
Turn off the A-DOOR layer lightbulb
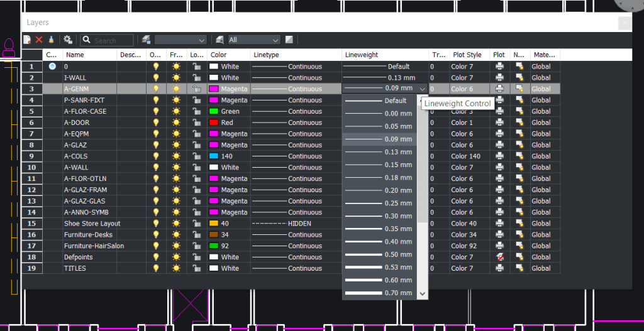[x=156, y=122]
